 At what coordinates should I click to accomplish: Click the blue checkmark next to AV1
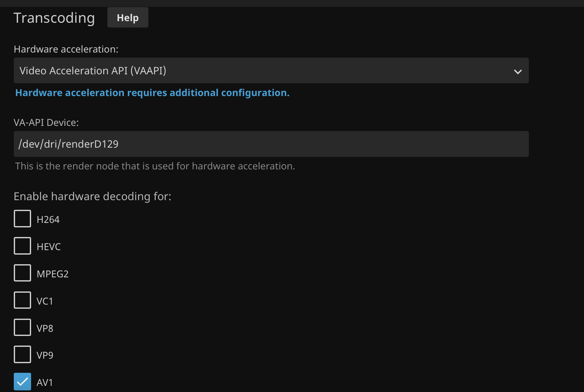click(22, 381)
